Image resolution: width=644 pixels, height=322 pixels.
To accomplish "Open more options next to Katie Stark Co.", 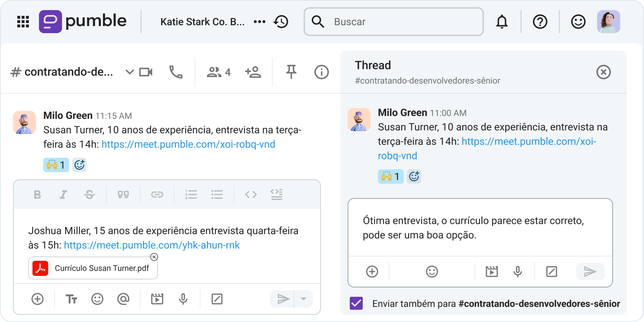I will pos(260,22).
